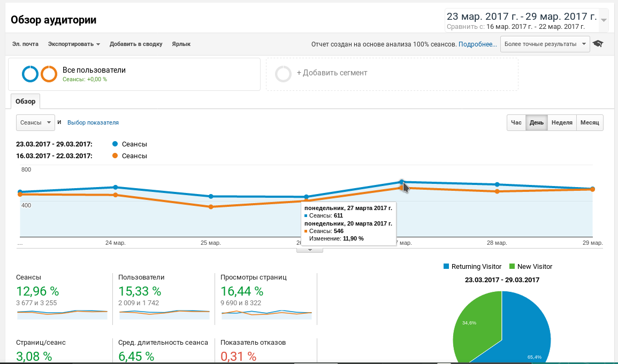618x364 pixels.
Task: Switch chart granularity to Час
Action: click(x=516, y=122)
